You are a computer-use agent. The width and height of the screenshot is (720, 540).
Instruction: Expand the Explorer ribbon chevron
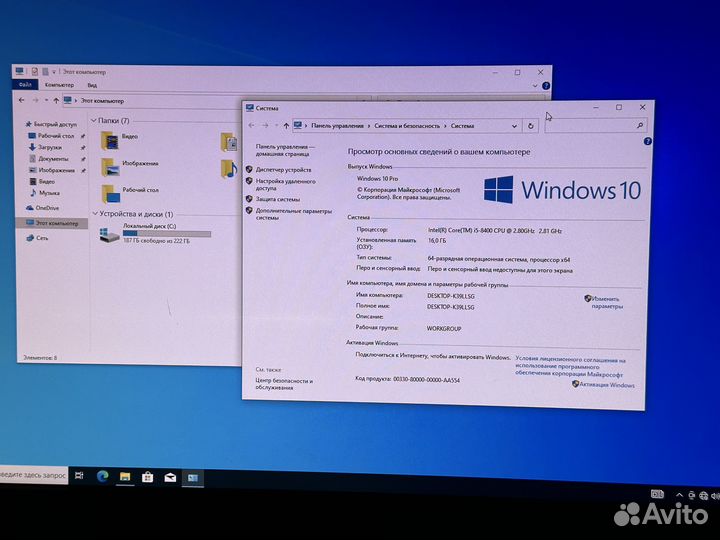click(534, 86)
